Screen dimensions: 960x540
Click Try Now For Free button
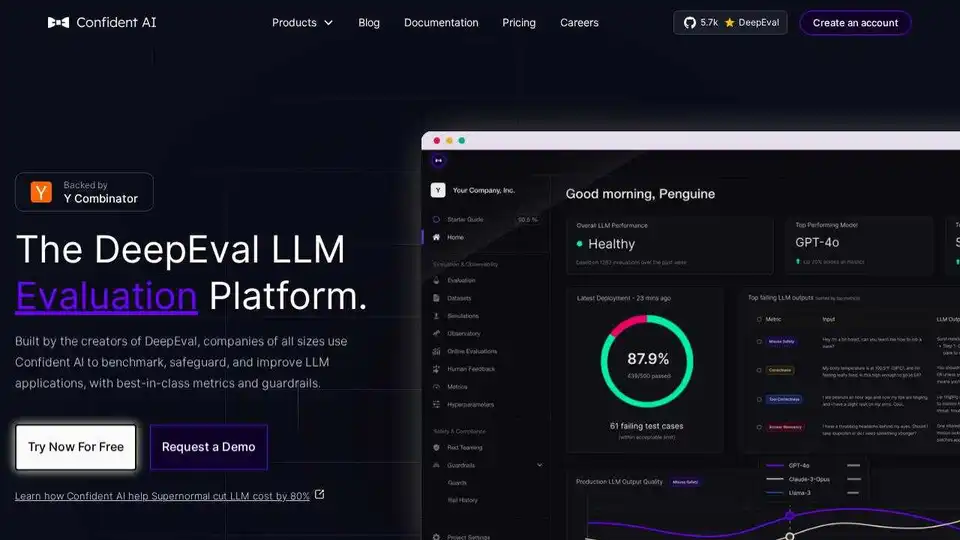[76, 447]
